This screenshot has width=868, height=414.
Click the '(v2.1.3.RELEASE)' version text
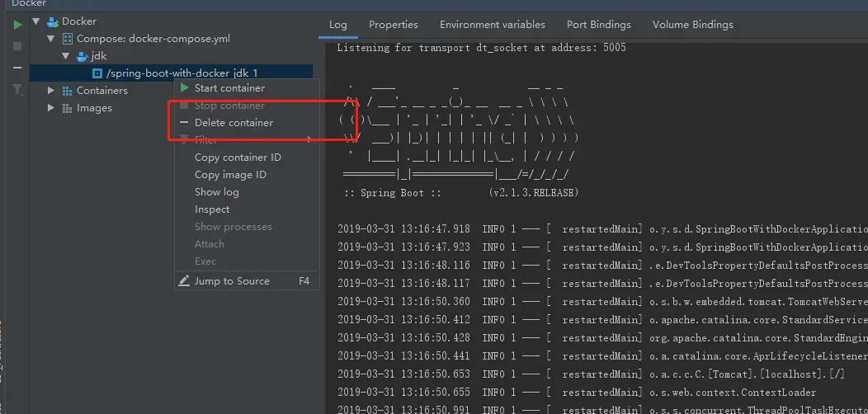[534, 193]
